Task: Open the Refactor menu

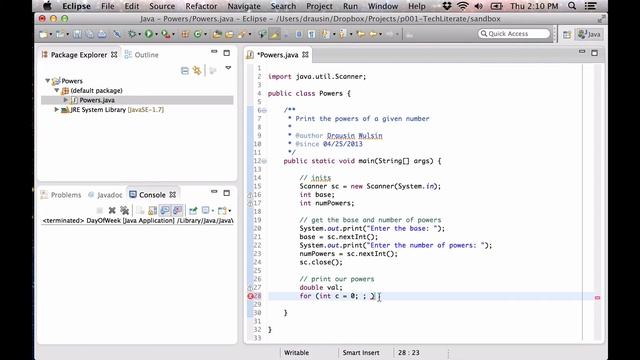Action: 201,6
